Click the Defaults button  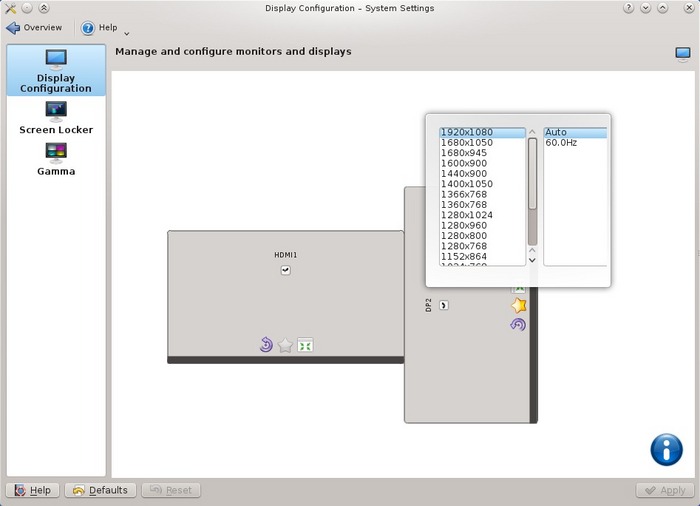point(100,490)
